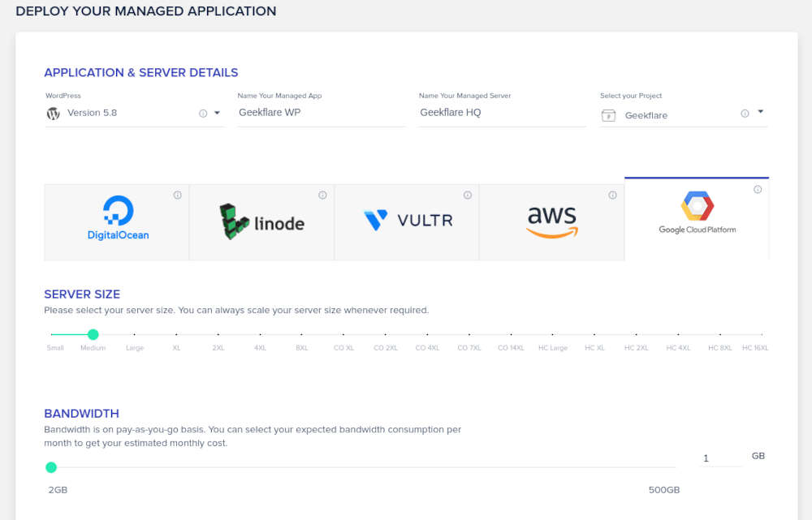Choose HC 16XL on the size slider
812x520 pixels.
tap(762, 334)
